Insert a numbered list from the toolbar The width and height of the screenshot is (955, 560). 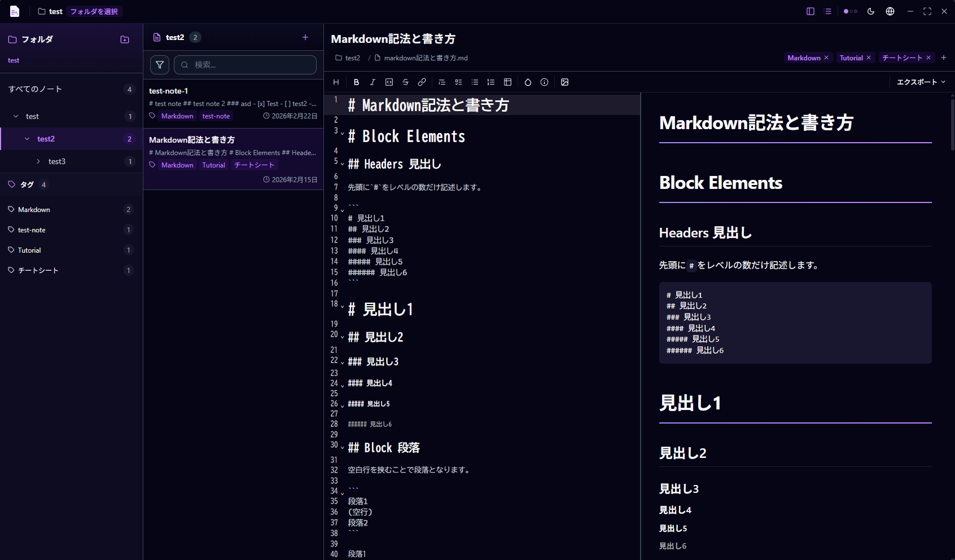pyautogui.click(x=491, y=82)
